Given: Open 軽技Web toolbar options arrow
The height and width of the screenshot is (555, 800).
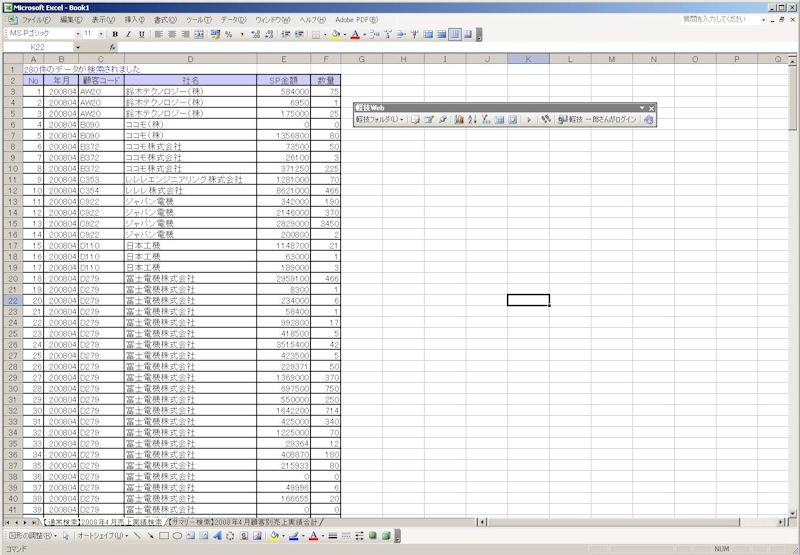Looking at the screenshot, I should pyautogui.click(x=642, y=108).
